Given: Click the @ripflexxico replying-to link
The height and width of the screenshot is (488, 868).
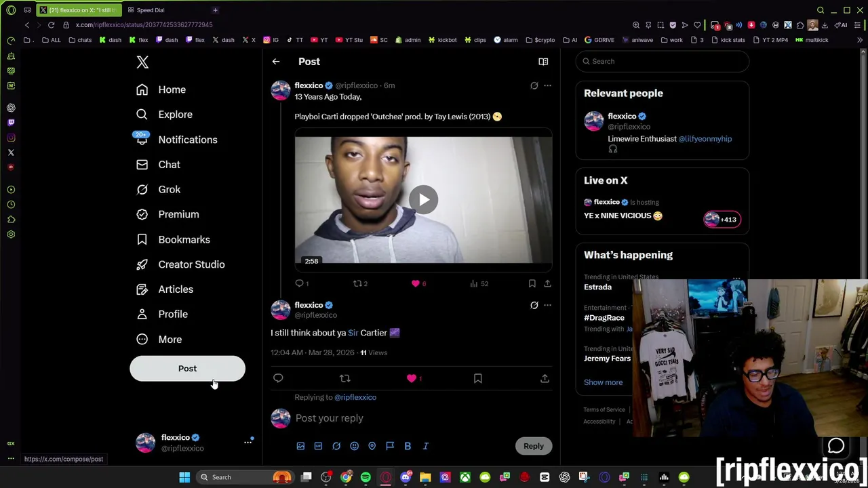Looking at the screenshot, I should (x=355, y=397).
